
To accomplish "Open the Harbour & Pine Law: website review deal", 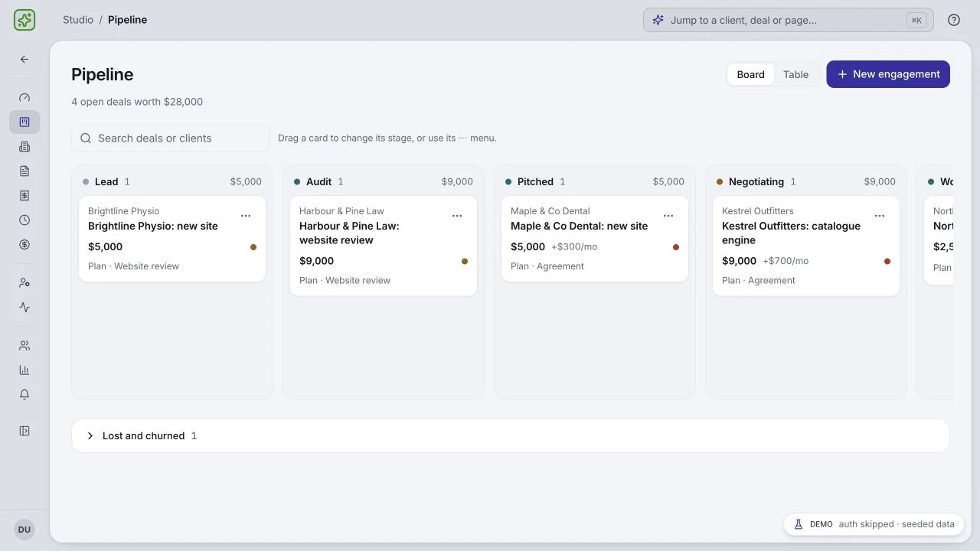I will (x=349, y=233).
